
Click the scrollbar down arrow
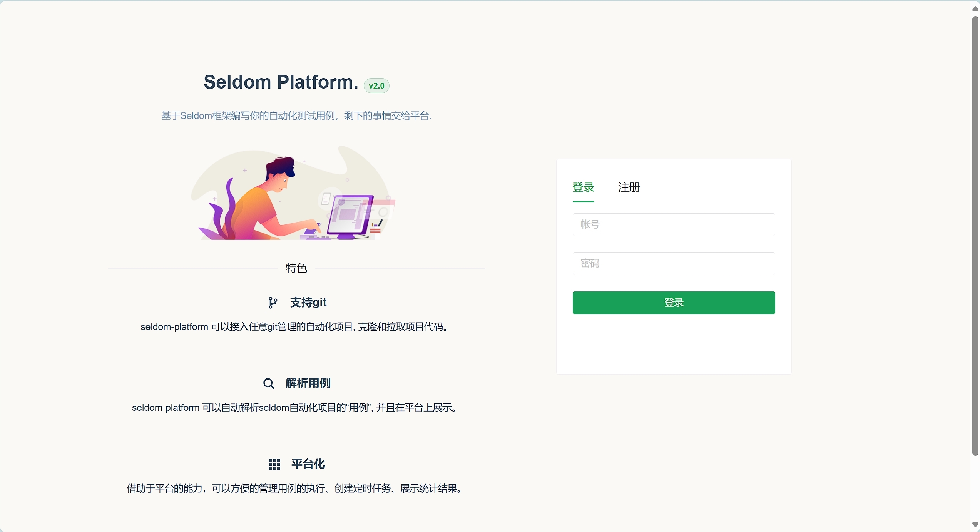click(975, 525)
